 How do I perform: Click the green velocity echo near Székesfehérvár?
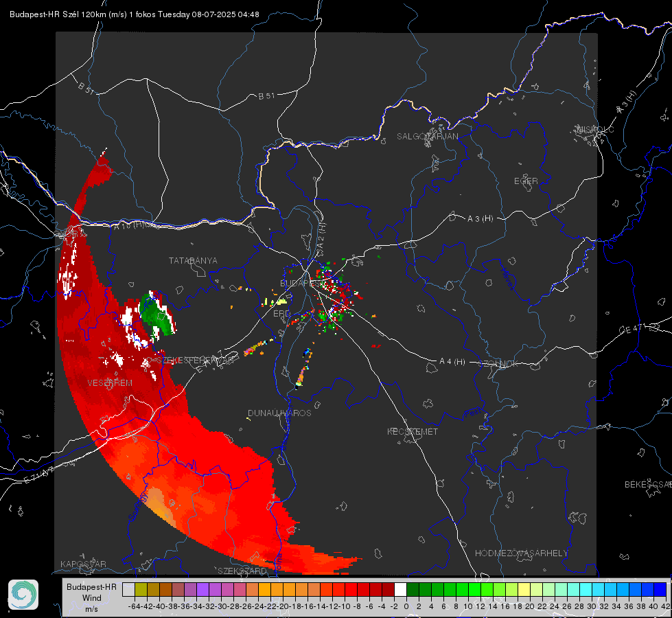[x=157, y=314]
